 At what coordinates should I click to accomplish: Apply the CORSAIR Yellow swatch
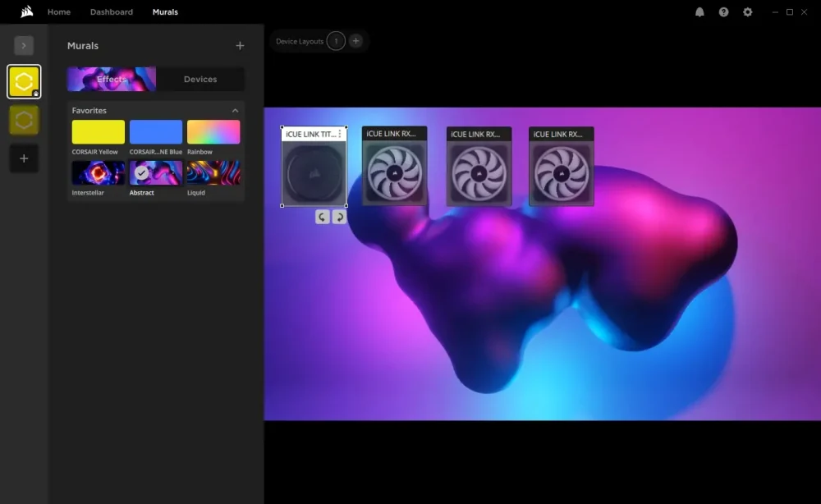pos(99,132)
